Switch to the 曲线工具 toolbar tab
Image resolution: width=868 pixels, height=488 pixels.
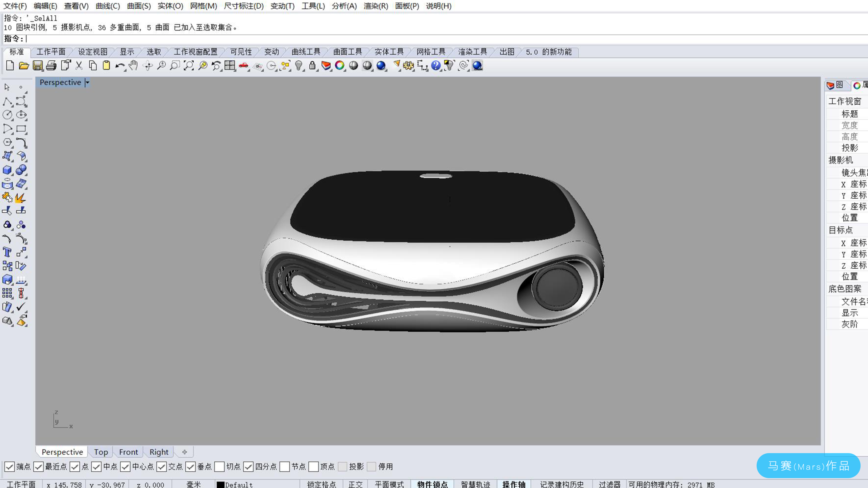coord(306,52)
